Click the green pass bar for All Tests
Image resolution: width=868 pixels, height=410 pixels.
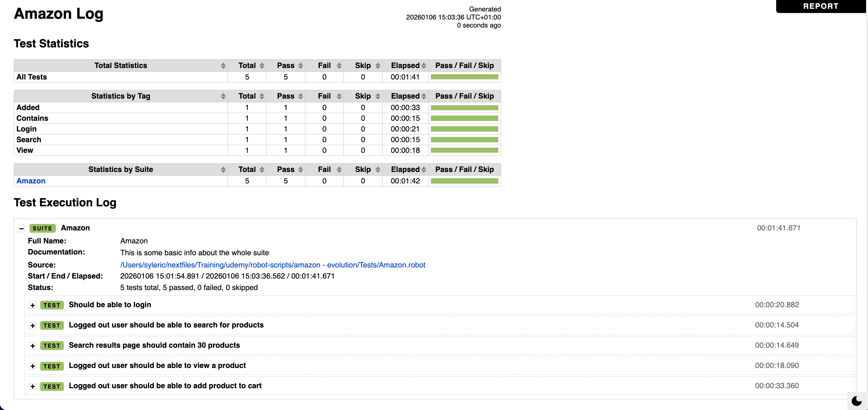pyautogui.click(x=464, y=77)
